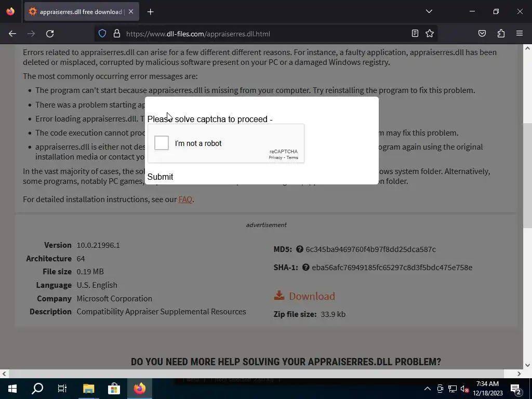Open the FAQ link
This screenshot has height=399, width=532.
tap(185, 199)
